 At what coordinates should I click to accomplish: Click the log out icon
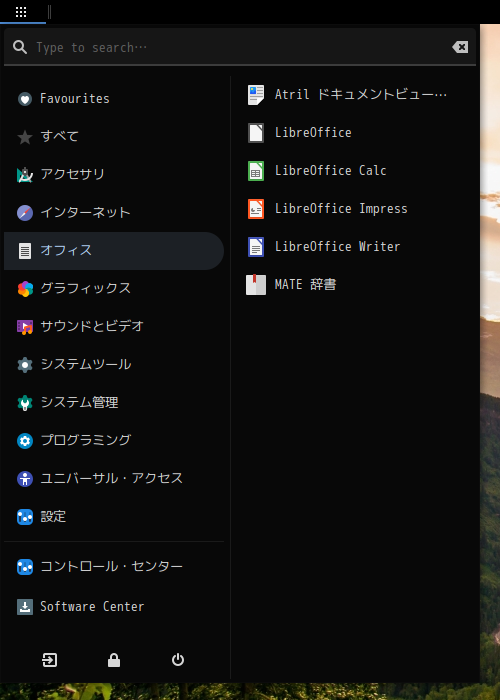(x=50, y=660)
